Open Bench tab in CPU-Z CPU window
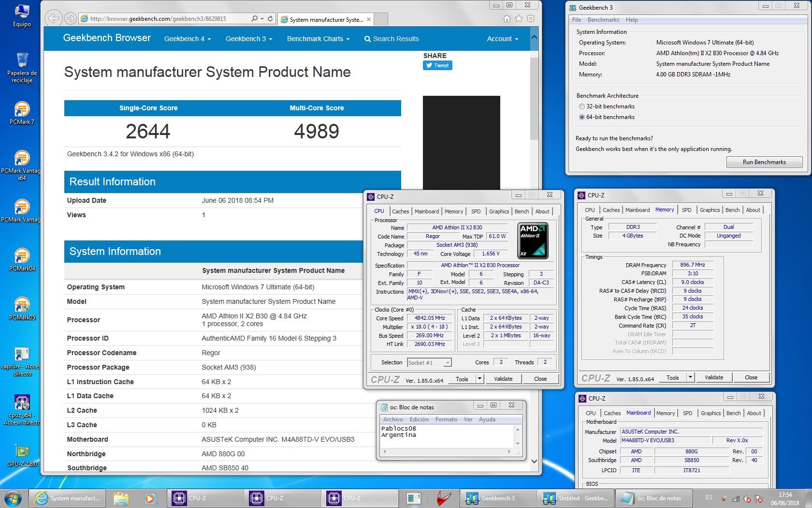 tap(522, 211)
